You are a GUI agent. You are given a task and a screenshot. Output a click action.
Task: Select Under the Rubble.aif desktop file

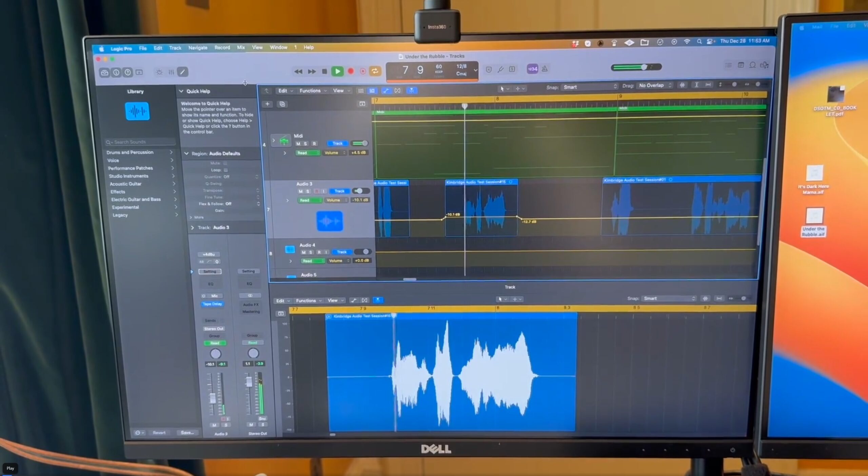tap(814, 222)
